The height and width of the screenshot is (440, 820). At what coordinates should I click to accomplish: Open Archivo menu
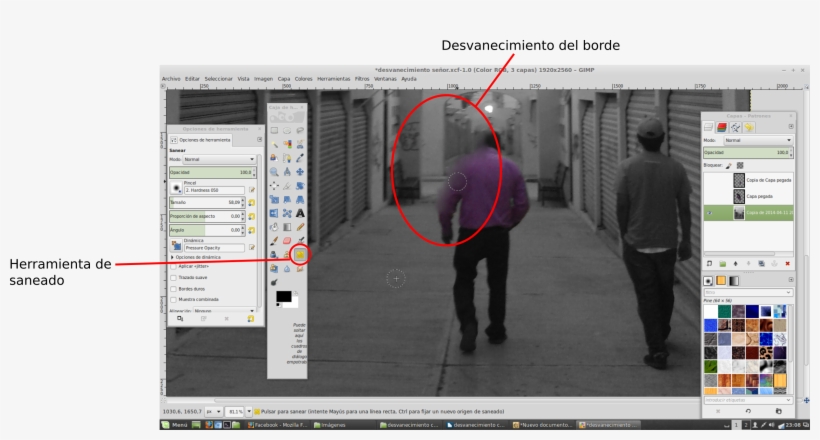(x=171, y=79)
